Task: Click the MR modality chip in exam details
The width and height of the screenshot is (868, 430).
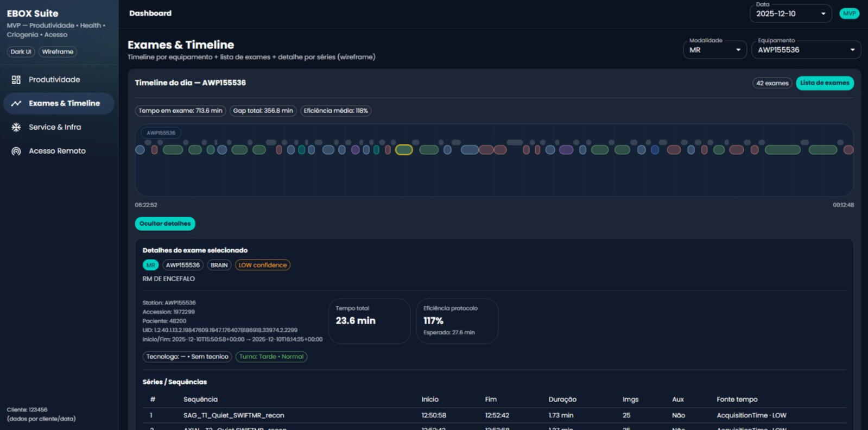Action: [x=150, y=265]
